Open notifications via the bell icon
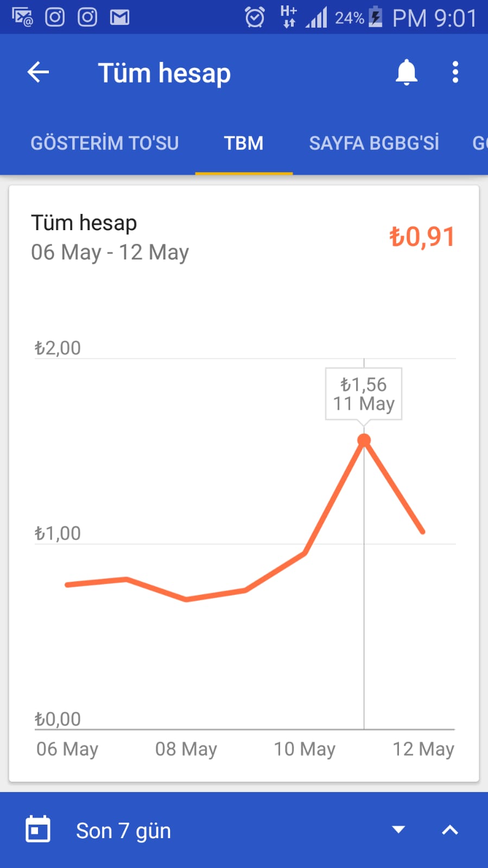 pyautogui.click(x=406, y=72)
